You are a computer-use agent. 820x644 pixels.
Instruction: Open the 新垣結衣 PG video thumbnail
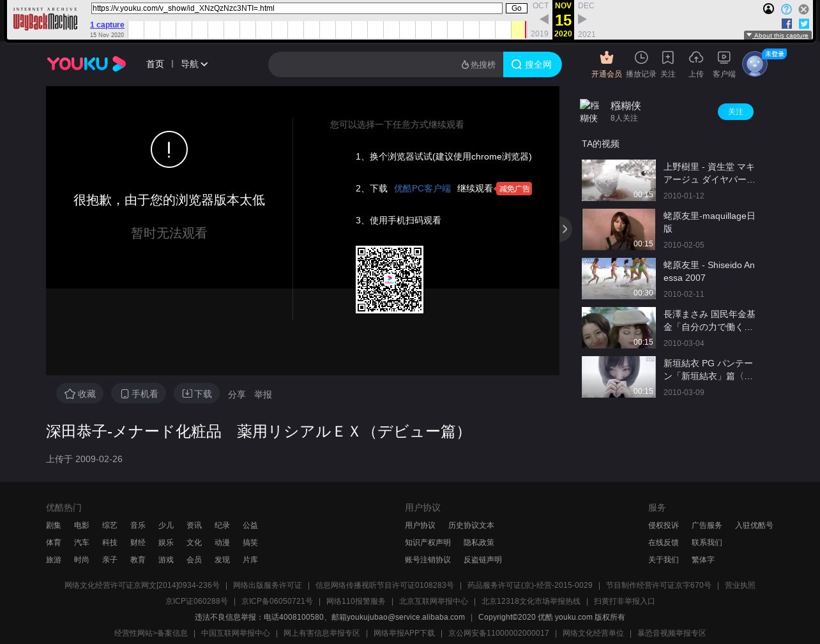[x=619, y=377]
